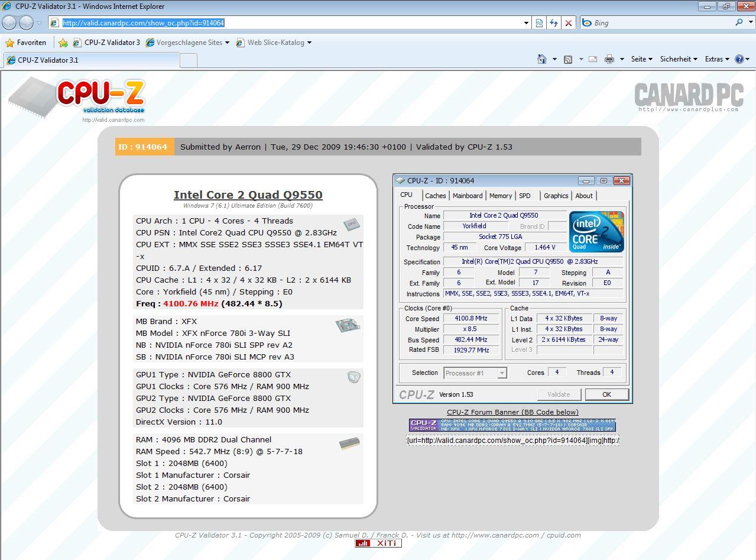Refresh the page with the blue arrows icon

[x=554, y=23]
